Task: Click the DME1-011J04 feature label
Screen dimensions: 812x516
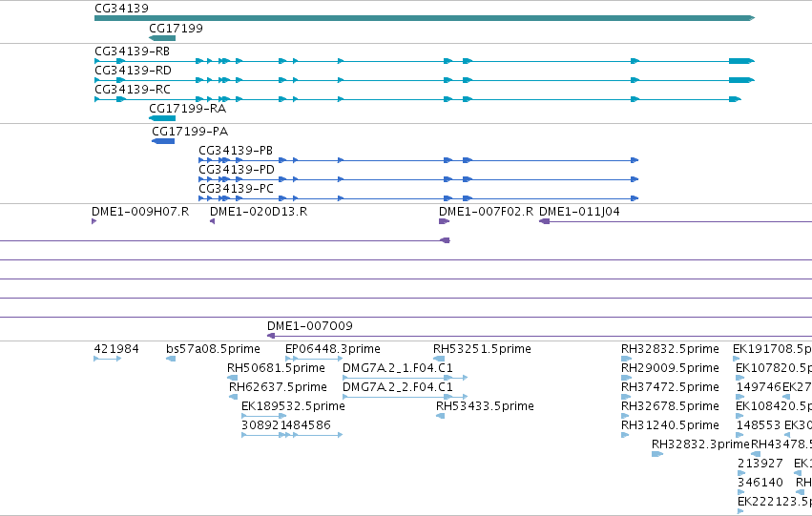Action: 579,212
